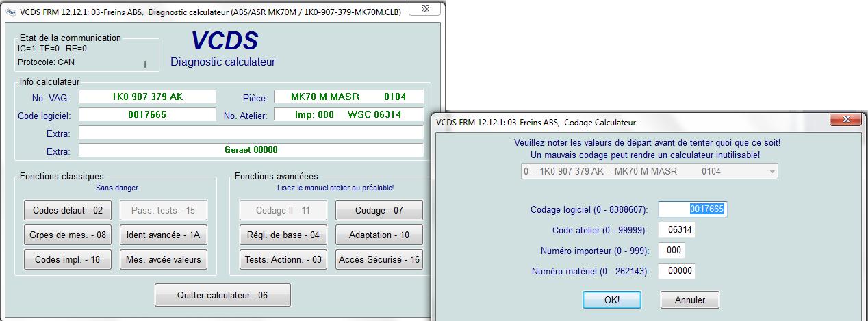This screenshot has width=868, height=321.
Task: Click the empty first Extra field
Action: click(251, 132)
